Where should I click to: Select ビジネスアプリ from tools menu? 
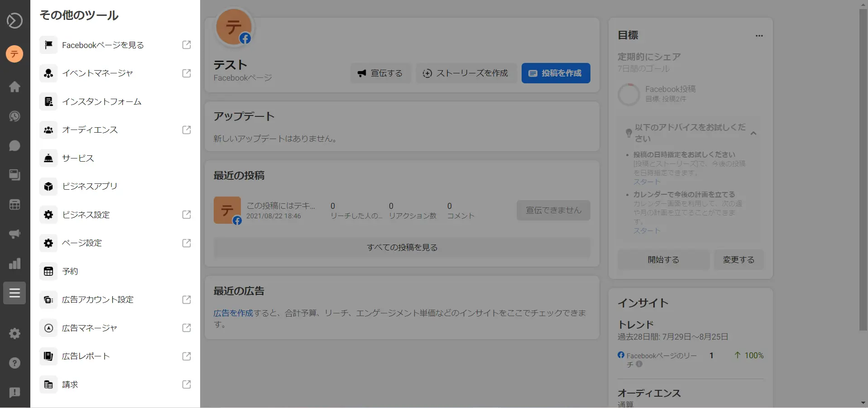115,186
